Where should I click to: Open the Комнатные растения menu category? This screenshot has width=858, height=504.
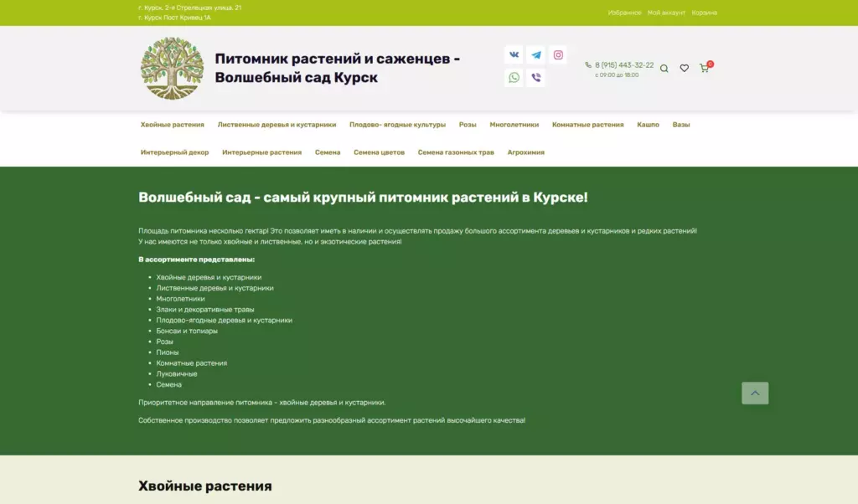[587, 125]
